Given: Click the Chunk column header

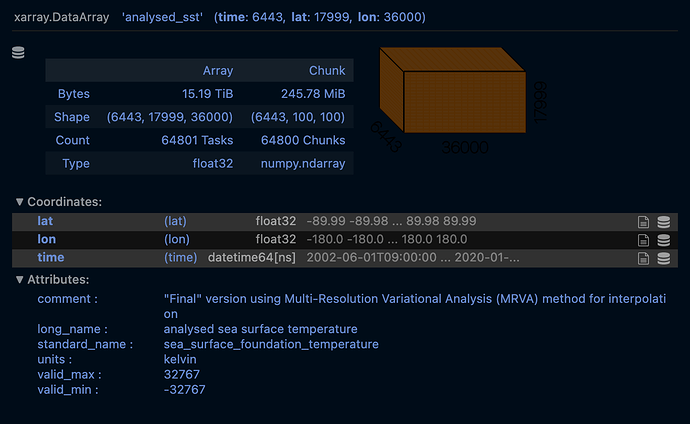Looking at the screenshot, I should (x=327, y=70).
